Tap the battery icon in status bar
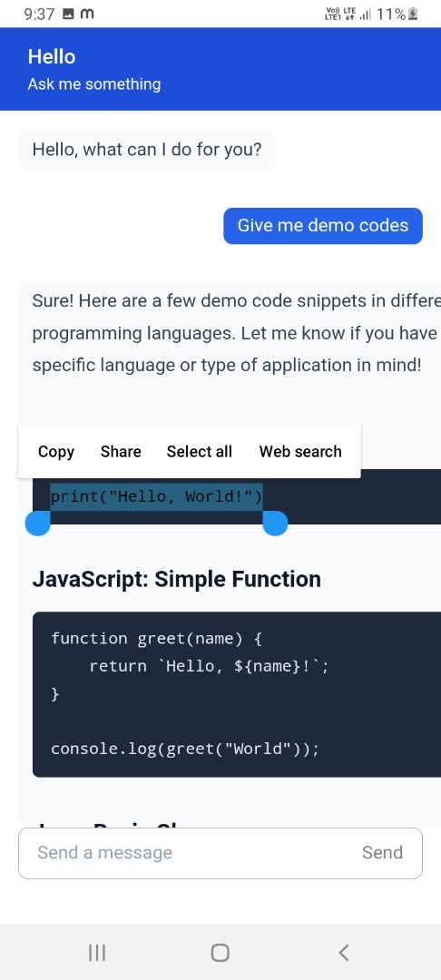The width and height of the screenshot is (441, 980). [413, 14]
